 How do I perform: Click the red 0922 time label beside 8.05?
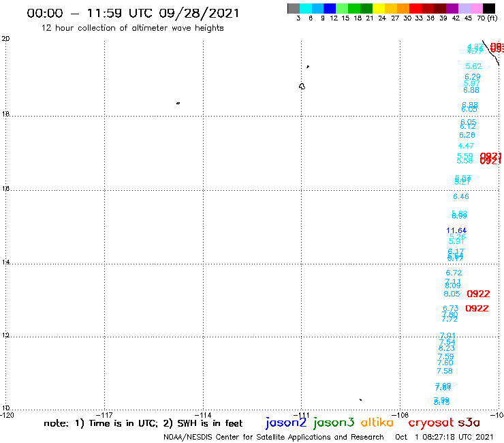478,294
